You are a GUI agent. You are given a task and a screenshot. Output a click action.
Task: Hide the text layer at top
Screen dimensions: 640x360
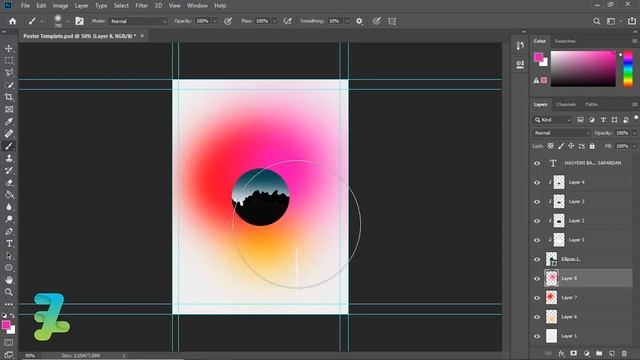[537, 163]
